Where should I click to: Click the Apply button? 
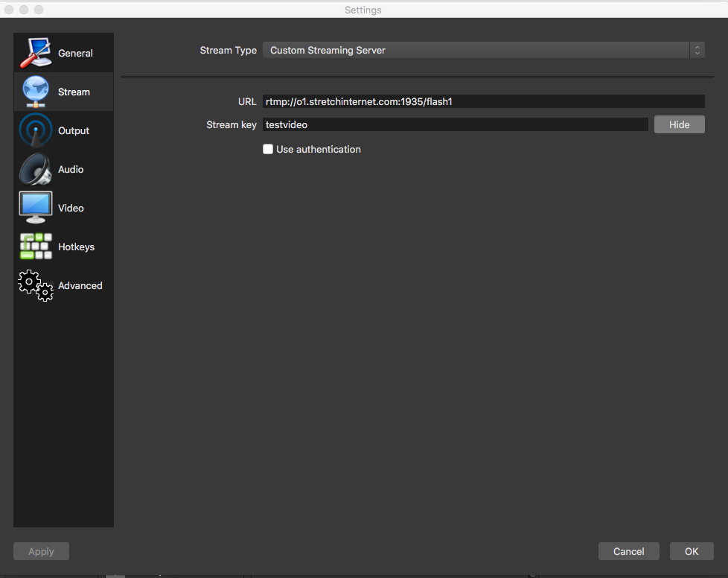coord(41,551)
